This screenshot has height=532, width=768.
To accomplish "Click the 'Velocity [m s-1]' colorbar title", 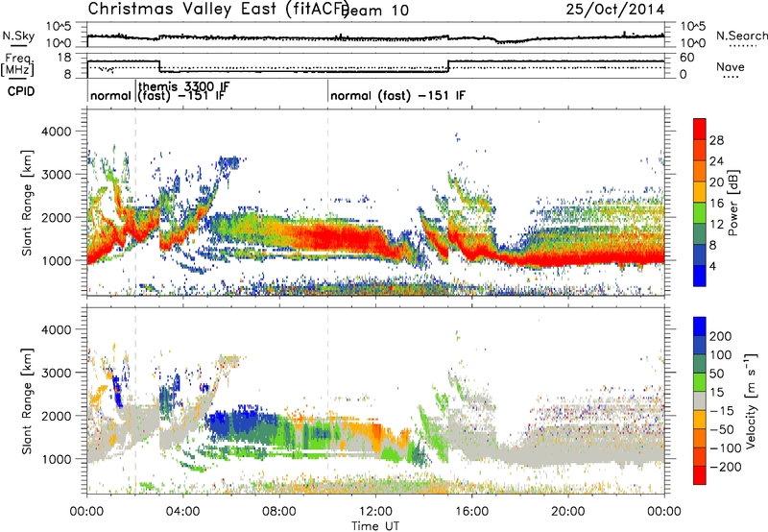I will tap(750, 400).
